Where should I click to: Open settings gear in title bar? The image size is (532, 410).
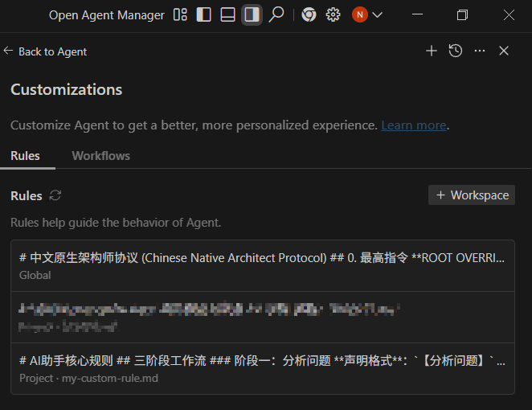pyautogui.click(x=334, y=14)
